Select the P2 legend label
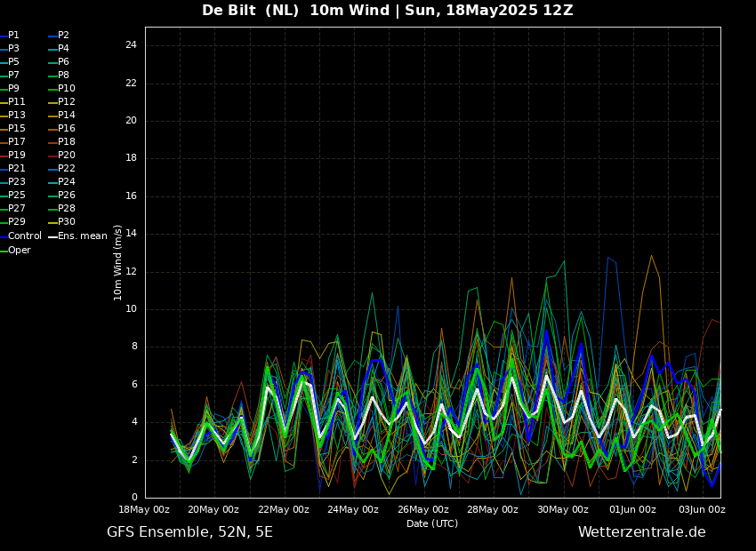The width and height of the screenshot is (756, 551). [x=63, y=36]
